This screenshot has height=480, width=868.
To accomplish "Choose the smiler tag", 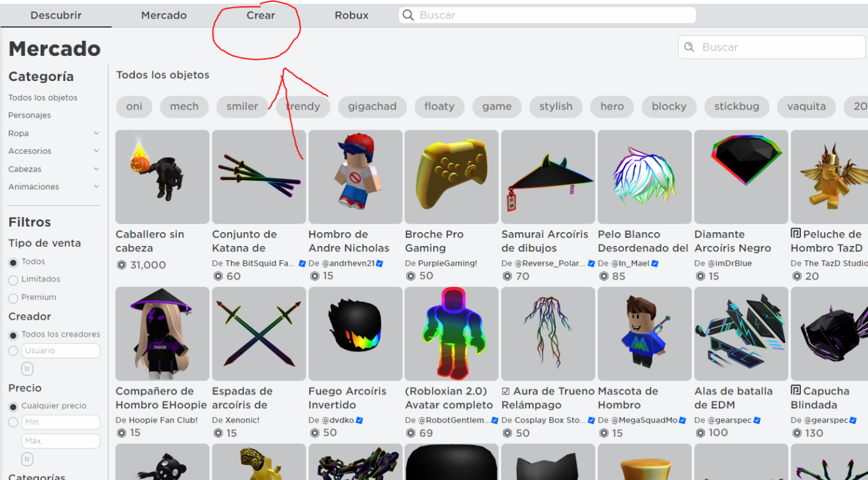I will pos(242,107).
